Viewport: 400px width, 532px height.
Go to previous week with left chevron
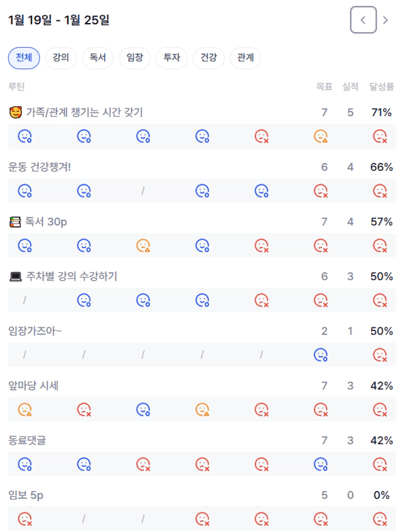coord(363,20)
